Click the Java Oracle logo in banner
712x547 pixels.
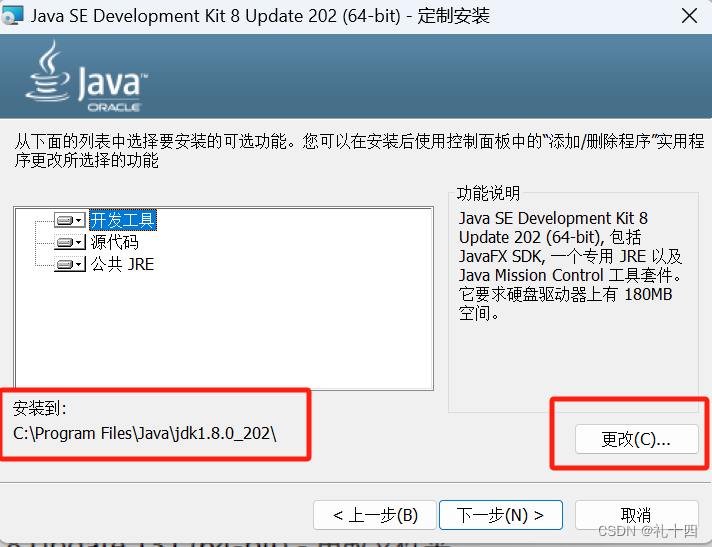86,76
